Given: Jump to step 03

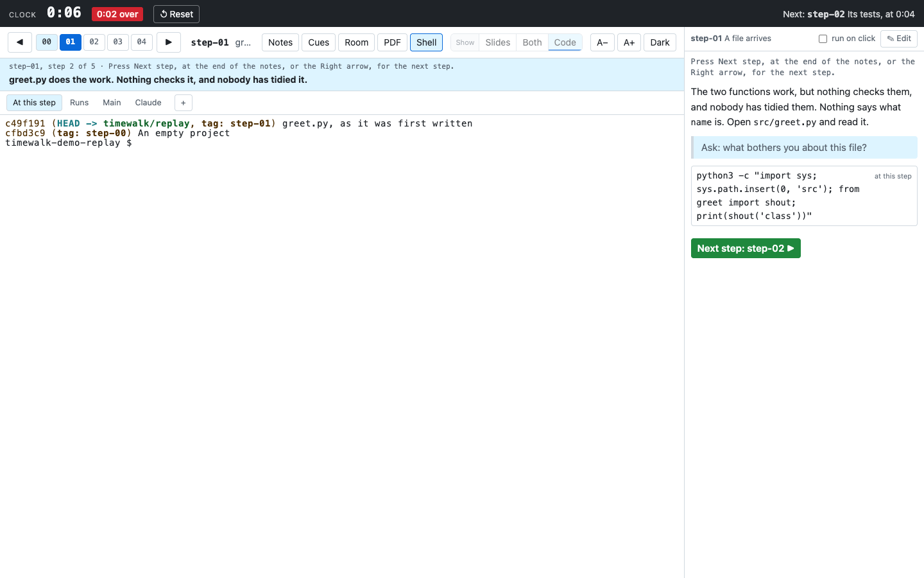Looking at the screenshot, I should pyautogui.click(x=118, y=42).
